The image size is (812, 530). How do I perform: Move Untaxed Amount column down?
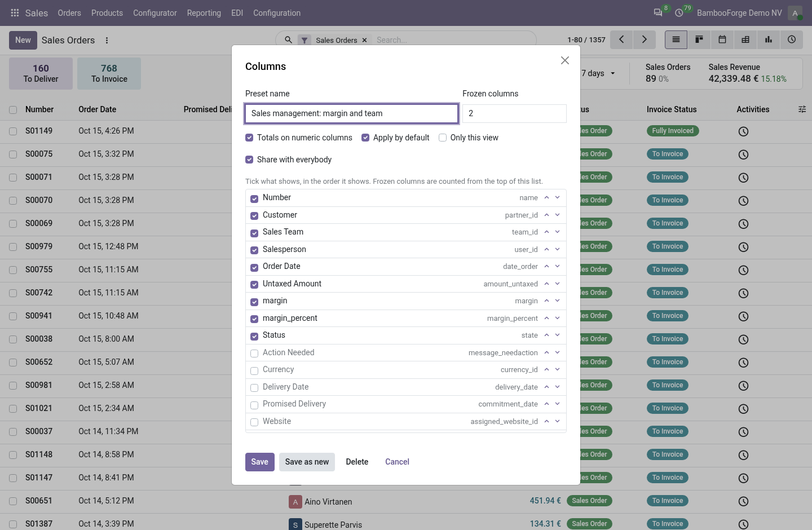(557, 284)
